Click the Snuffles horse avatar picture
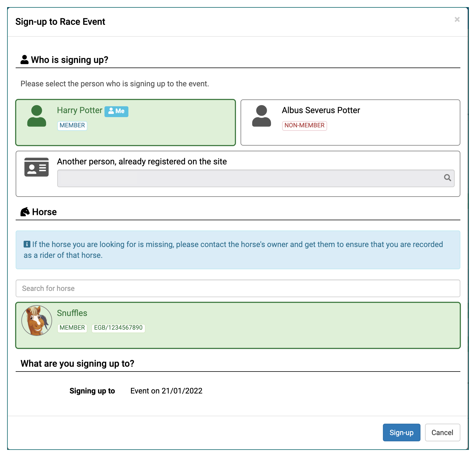The width and height of the screenshot is (476, 457). [36, 320]
